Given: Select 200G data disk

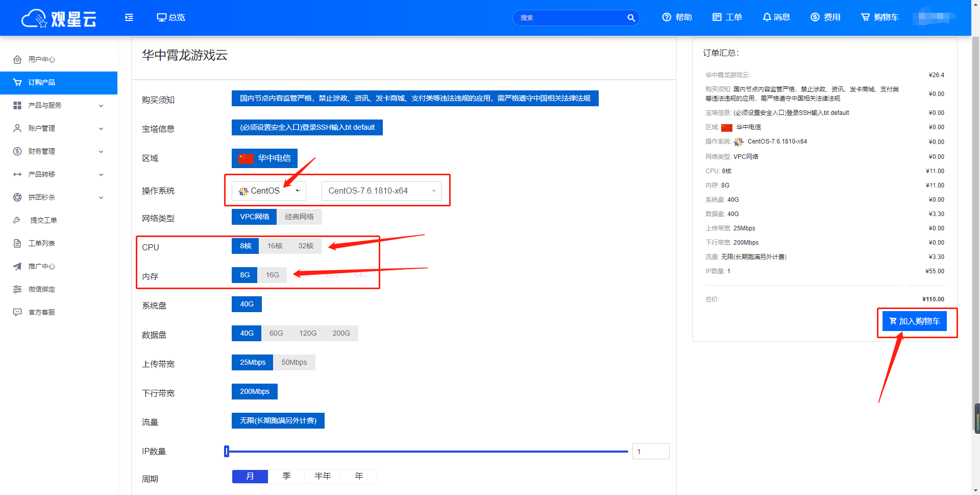Looking at the screenshot, I should tap(341, 333).
